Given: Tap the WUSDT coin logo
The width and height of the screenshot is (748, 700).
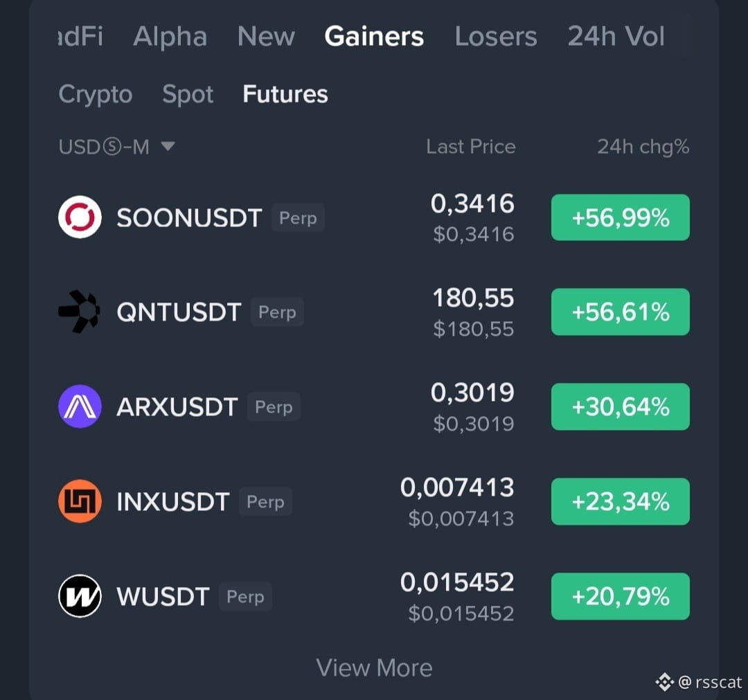Looking at the screenshot, I should (x=80, y=596).
